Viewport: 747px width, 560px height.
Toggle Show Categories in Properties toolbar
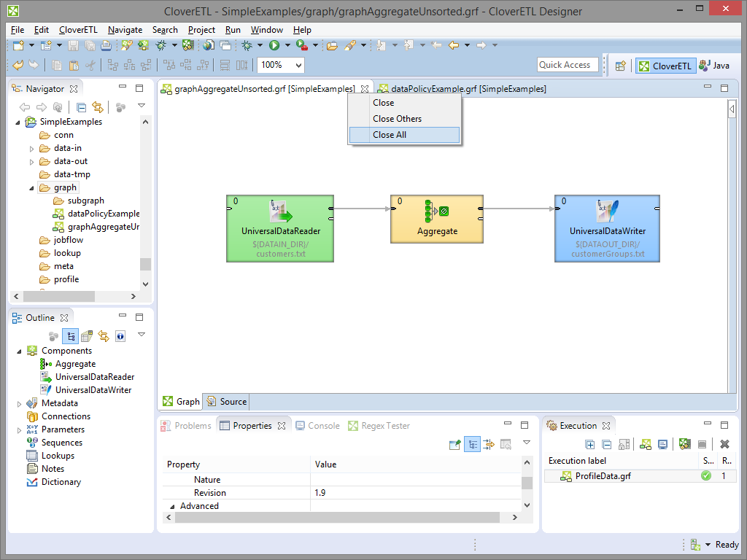coord(472,444)
